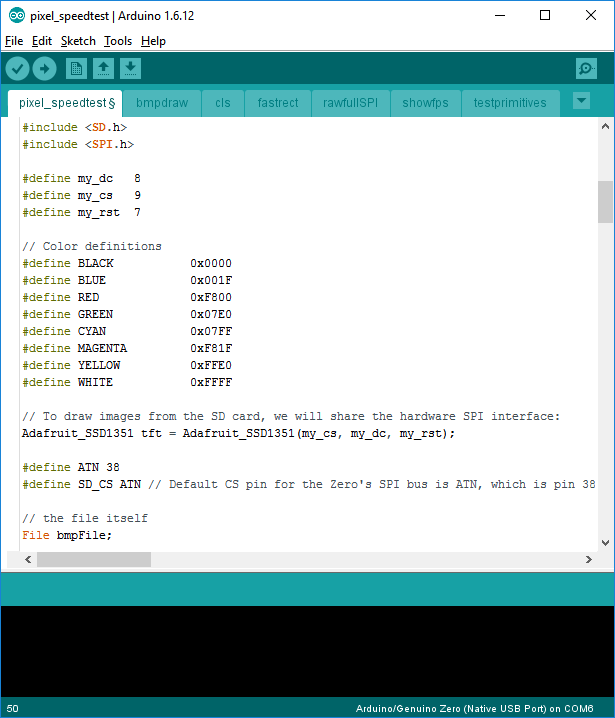
Task: Open the Help menu
Action: coord(153,41)
